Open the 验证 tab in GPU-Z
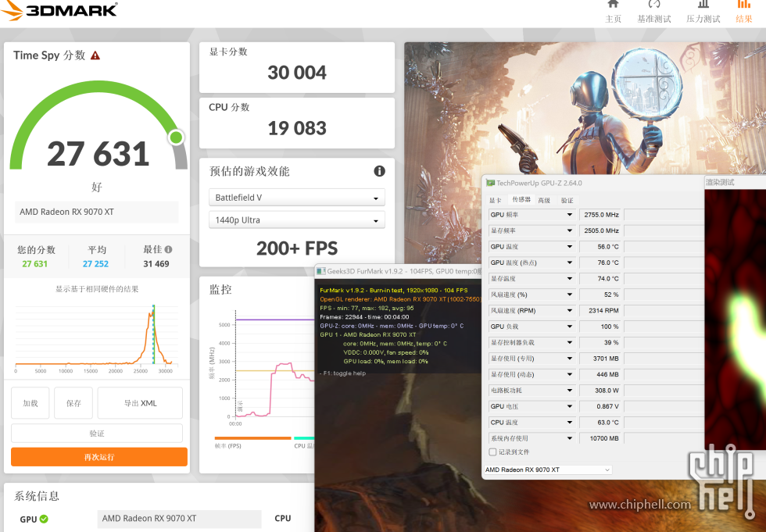The height and width of the screenshot is (532, 766). tap(567, 200)
